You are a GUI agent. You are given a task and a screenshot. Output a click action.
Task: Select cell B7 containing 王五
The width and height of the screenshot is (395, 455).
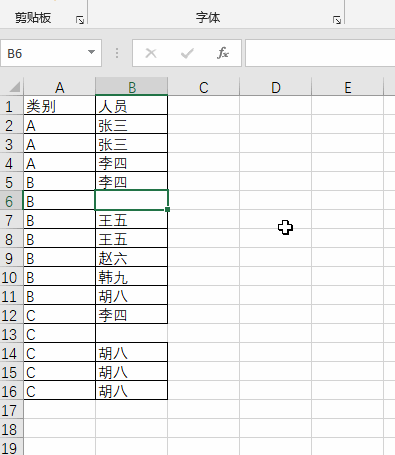tap(132, 220)
